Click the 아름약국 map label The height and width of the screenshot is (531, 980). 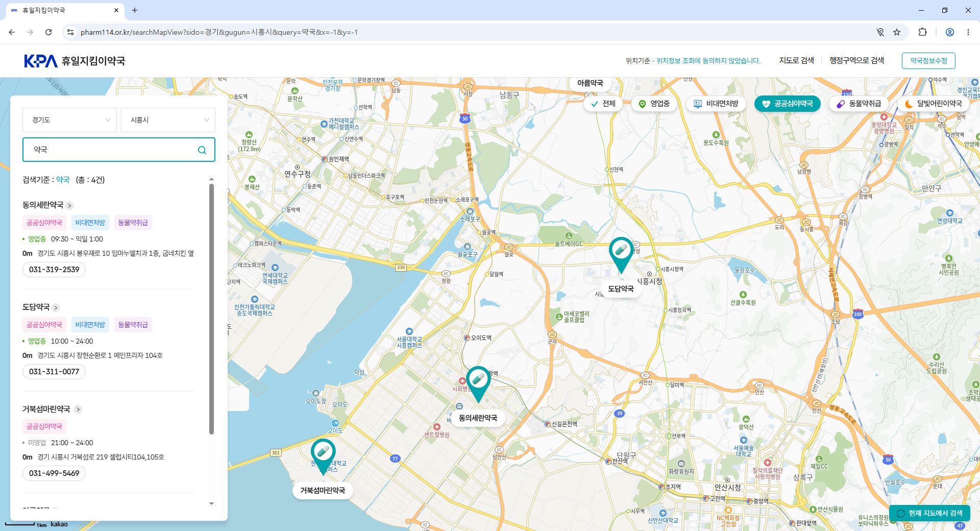coord(590,83)
